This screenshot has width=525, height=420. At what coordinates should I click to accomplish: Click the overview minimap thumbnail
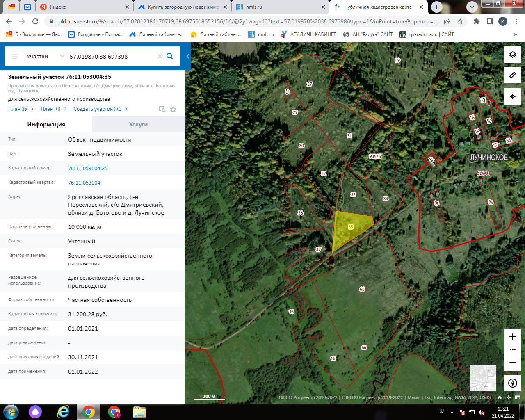[x=483, y=378]
